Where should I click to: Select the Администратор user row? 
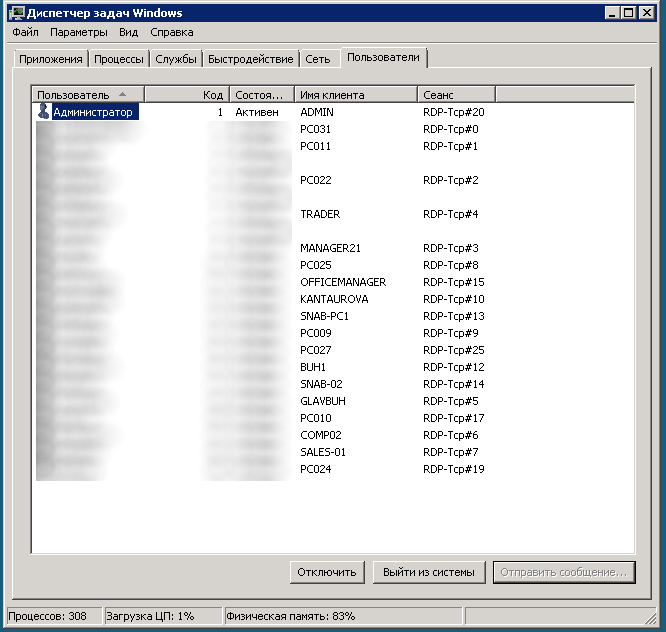(x=96, y=112)
